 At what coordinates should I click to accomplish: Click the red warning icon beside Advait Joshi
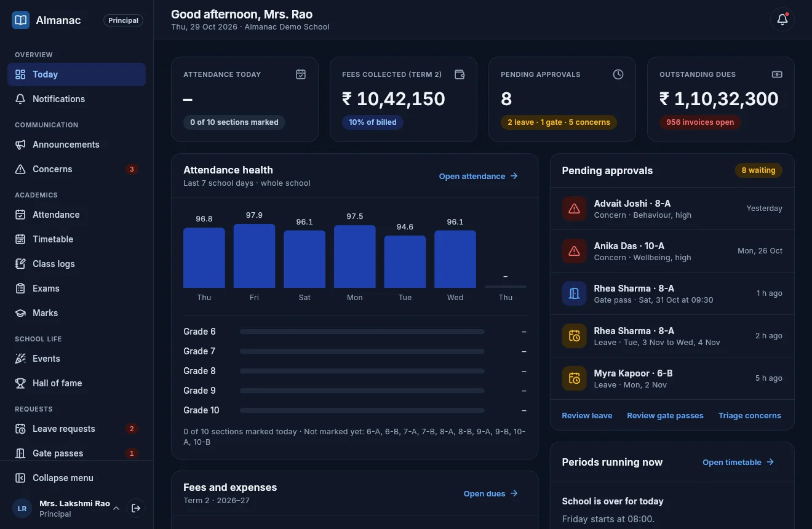click(574, 209)
